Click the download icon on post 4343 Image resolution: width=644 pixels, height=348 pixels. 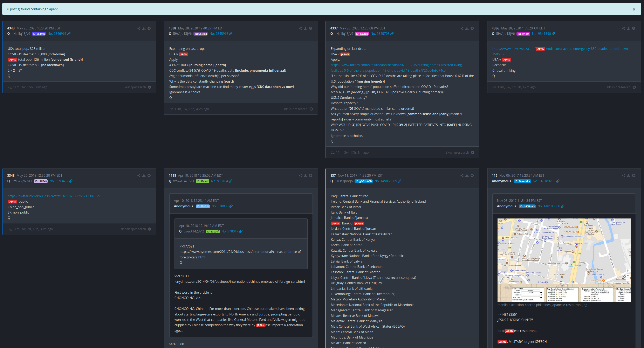pos(144,28)
